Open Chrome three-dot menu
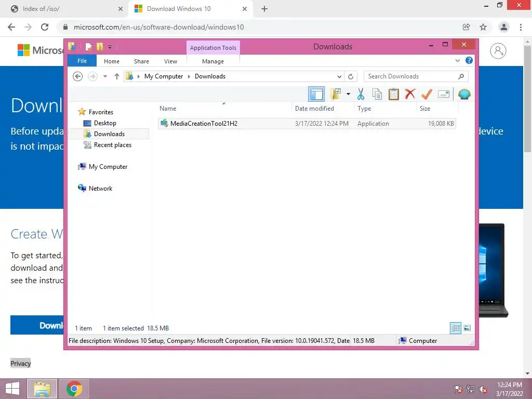Viewport: 532px width, 399px height. [x=521, y=27]
